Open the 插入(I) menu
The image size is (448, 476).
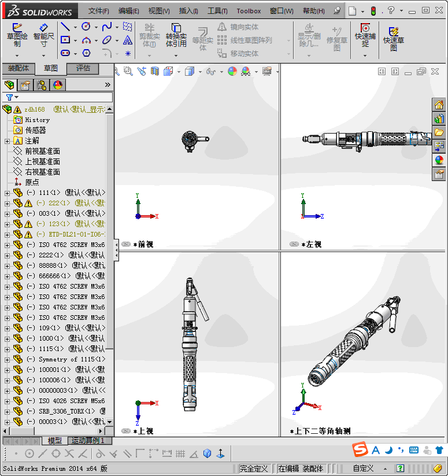point(188,11)
